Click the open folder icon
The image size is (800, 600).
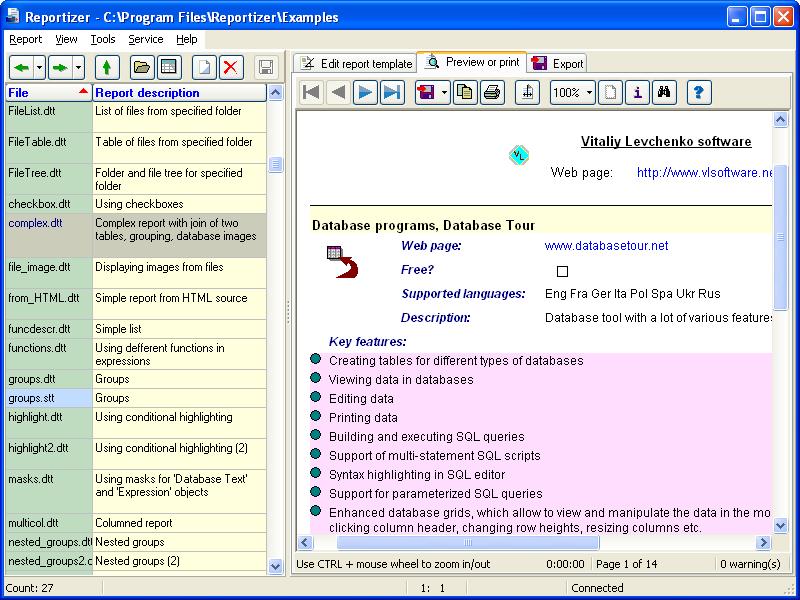pyautogui.click(x=142, y=67)
